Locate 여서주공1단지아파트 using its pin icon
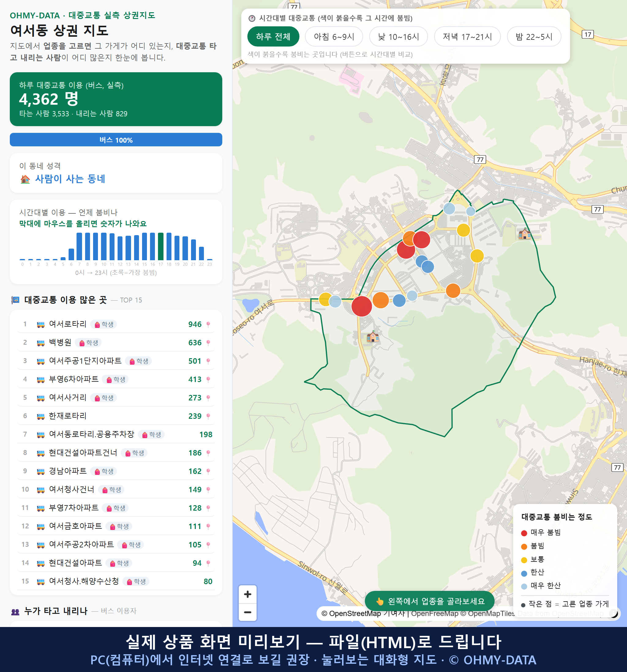Image resolution: width=627 pixels, height=672 pixels. [x=208, y=361]
